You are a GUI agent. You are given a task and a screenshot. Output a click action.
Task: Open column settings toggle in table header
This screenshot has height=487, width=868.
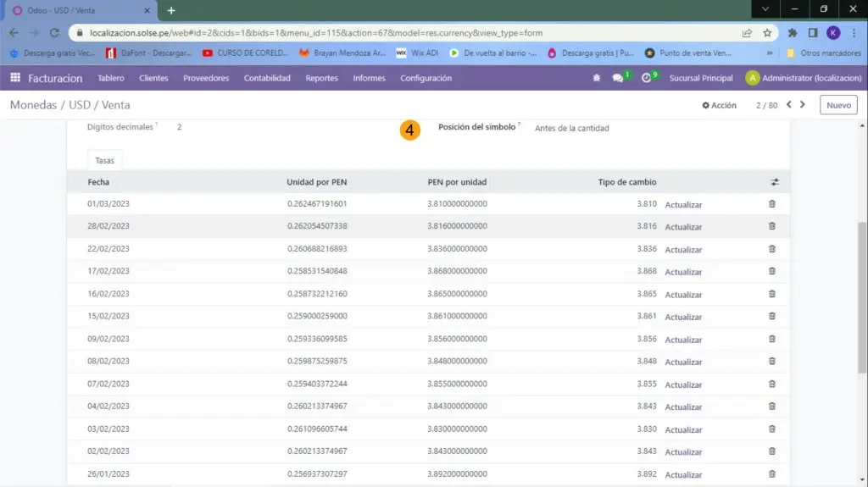pos(773,182)
